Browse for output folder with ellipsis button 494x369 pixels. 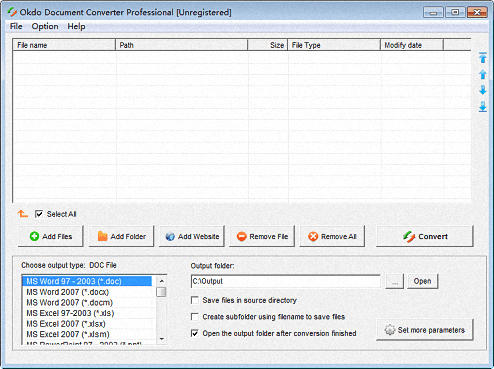[x=395, y=281]
